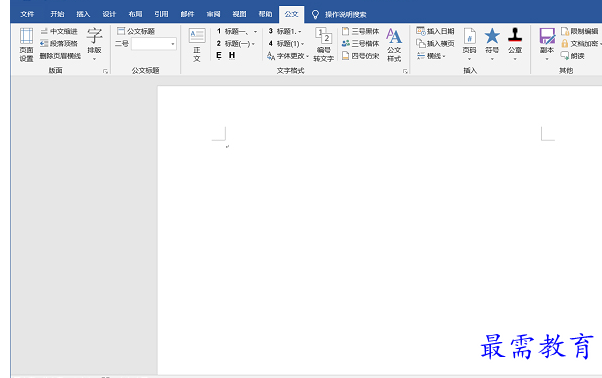Open the 页码 page number menu
The width and height of the screenshot is (602, 378).
(x=469, y=45)
